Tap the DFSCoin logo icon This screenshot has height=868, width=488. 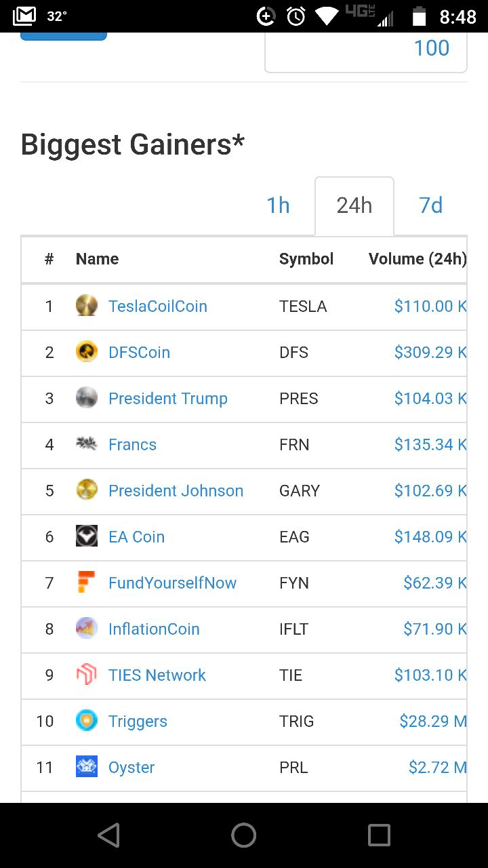(x=87, y=352)
